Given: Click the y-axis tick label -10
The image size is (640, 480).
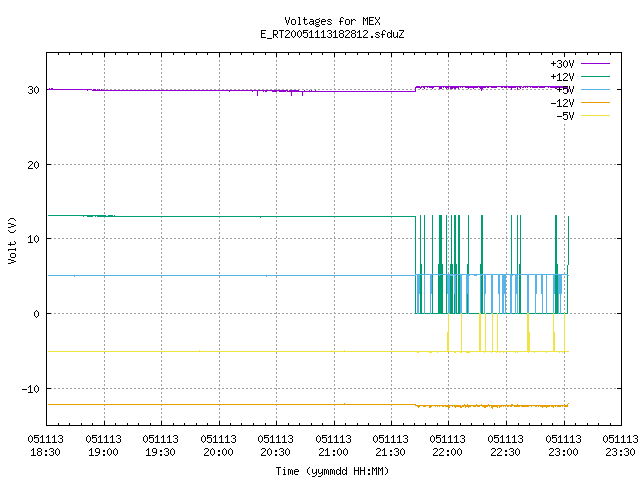Looking at the screenshot, I should click(x=31, y=389).
